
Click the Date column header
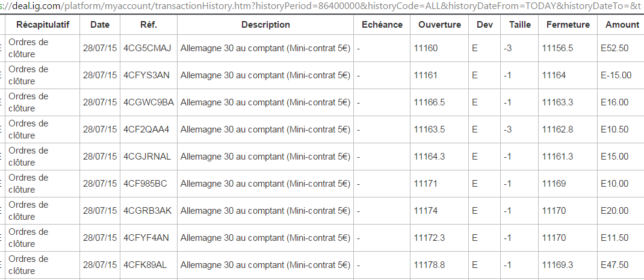pos(100,25)
